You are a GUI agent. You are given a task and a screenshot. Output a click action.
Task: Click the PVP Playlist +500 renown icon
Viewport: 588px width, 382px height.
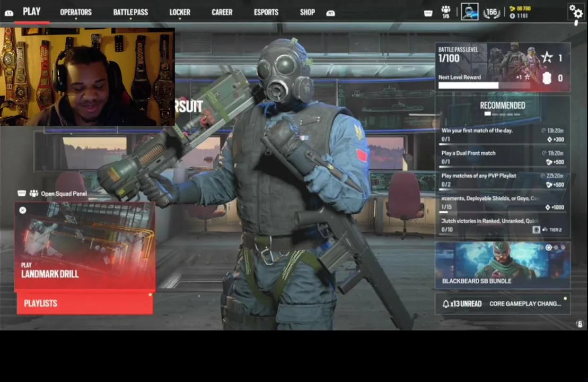(x=549, y=185)
